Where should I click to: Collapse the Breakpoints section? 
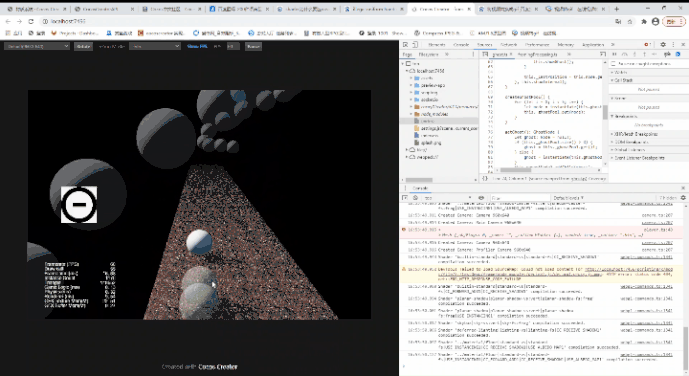(x=649, y=116)
